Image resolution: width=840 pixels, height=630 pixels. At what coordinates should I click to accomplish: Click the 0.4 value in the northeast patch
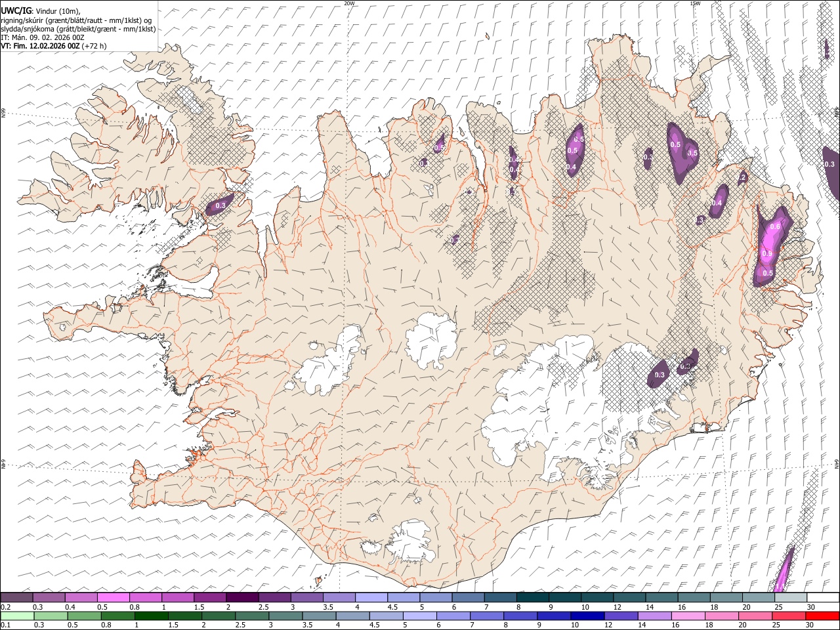pyautogui.click(x=717, y=203)
